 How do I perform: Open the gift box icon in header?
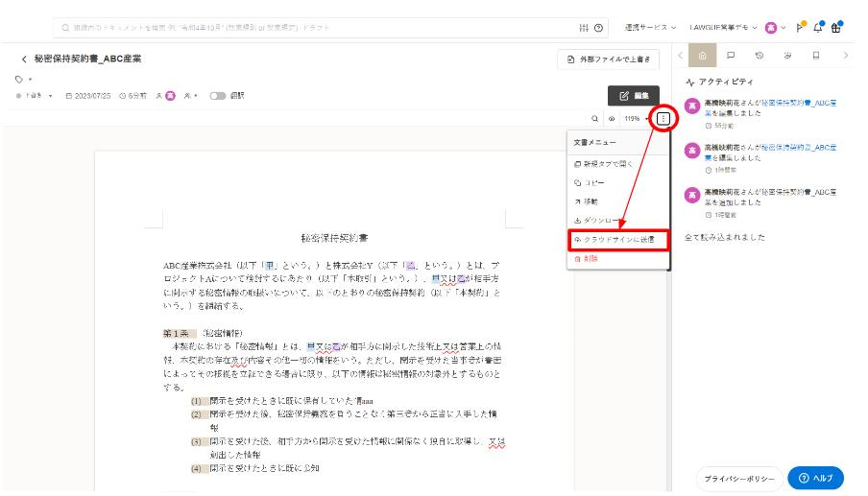coord(836,28)
